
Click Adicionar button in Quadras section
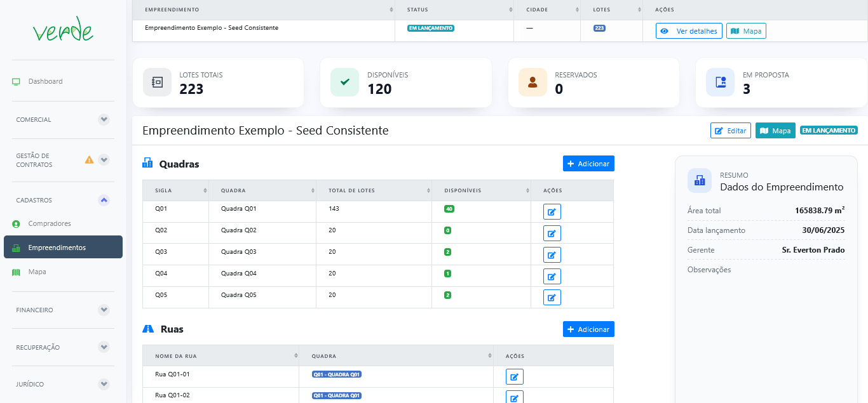(588, 164)
